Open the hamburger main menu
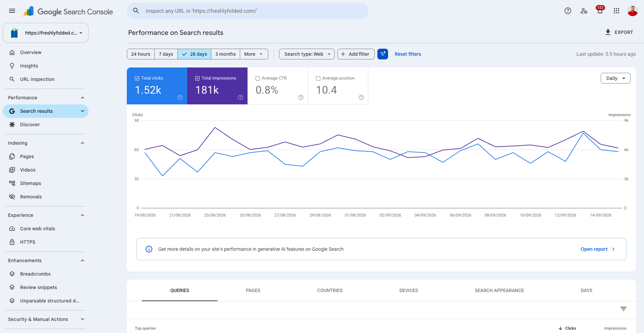Viewport: 644px width, 333px height. 12,11
